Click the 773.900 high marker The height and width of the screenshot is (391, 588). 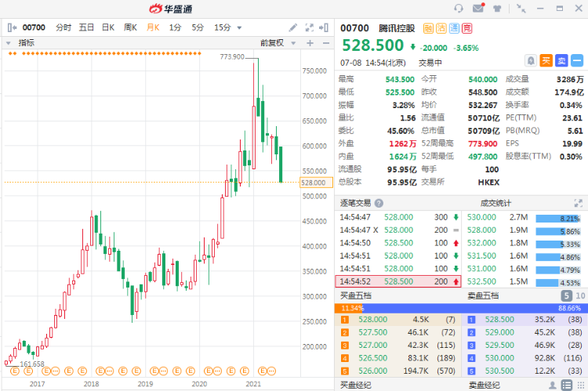tap(232, 57)
